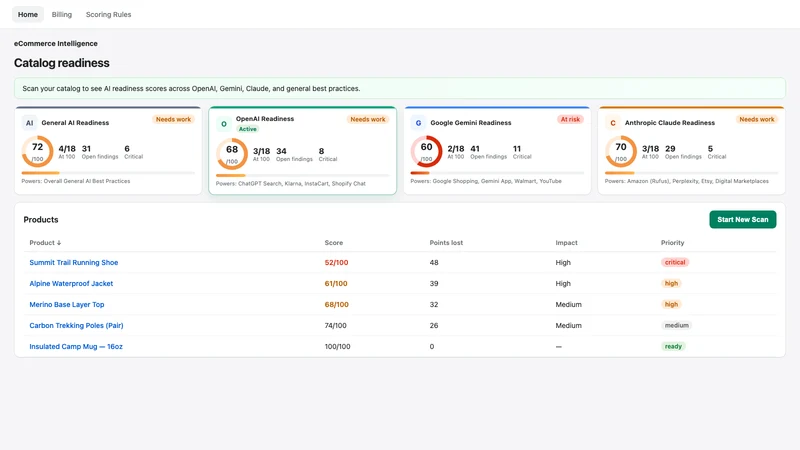Click the high badge in Merino row

pos(671,304)
